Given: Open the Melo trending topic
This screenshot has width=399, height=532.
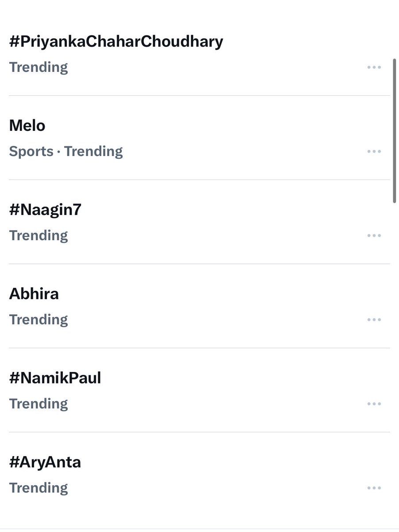Looking at the screenshot, I should click(27, 126).
